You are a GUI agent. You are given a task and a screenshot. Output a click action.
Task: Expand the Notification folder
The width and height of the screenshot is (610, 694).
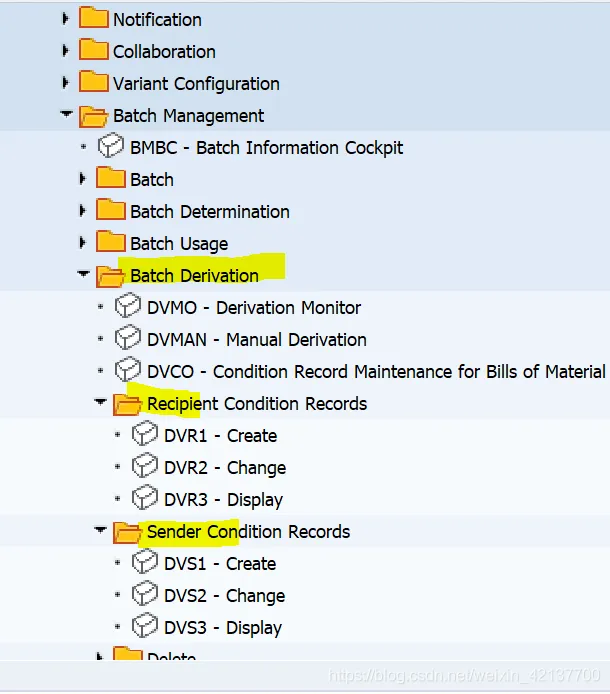coord(66,19)
